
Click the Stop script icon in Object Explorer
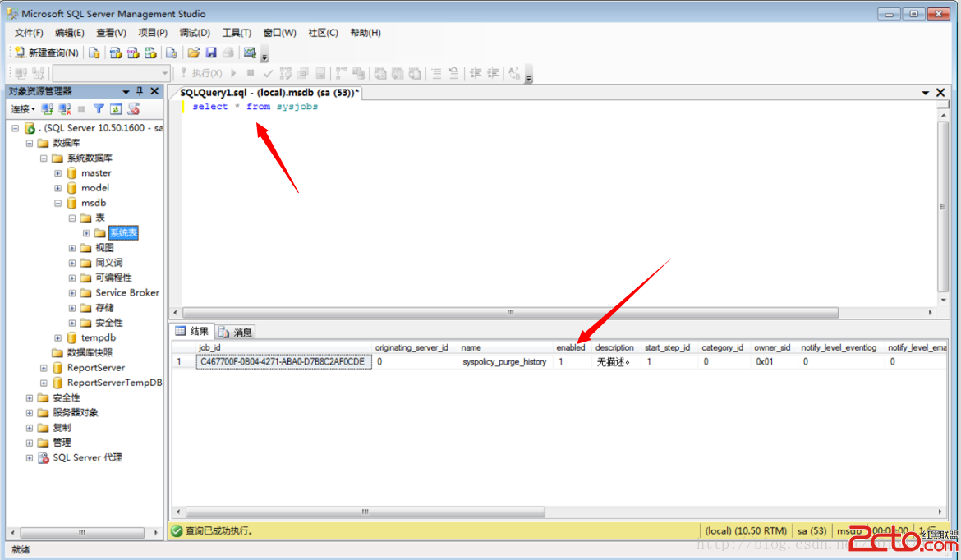(134, 109)
